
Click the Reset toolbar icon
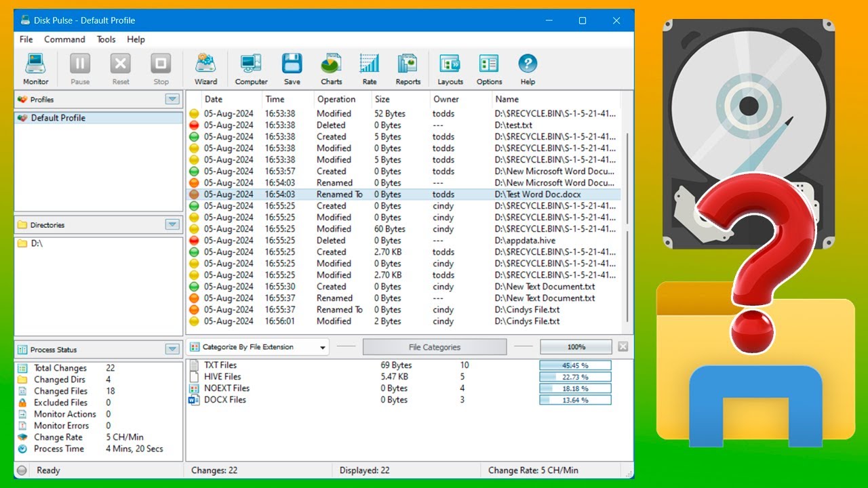pos(121,64)
